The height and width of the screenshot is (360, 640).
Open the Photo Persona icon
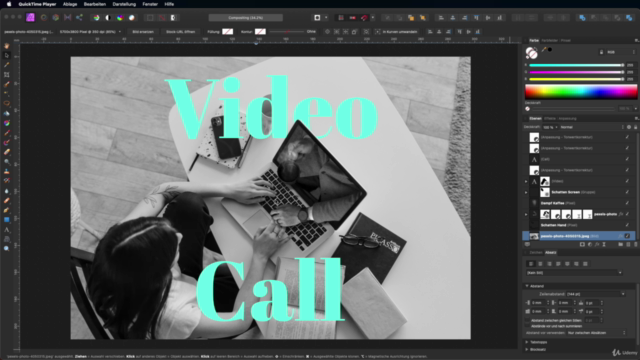[x=31, y=18]
